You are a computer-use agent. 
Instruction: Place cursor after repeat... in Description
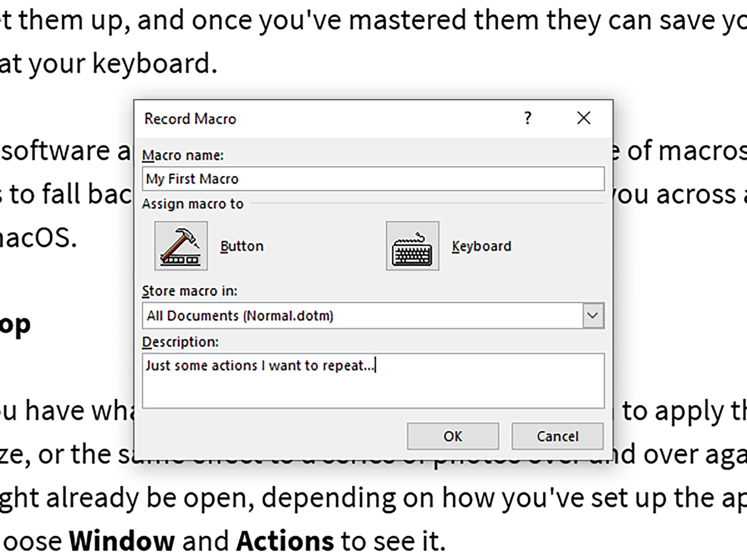[375, 365]
